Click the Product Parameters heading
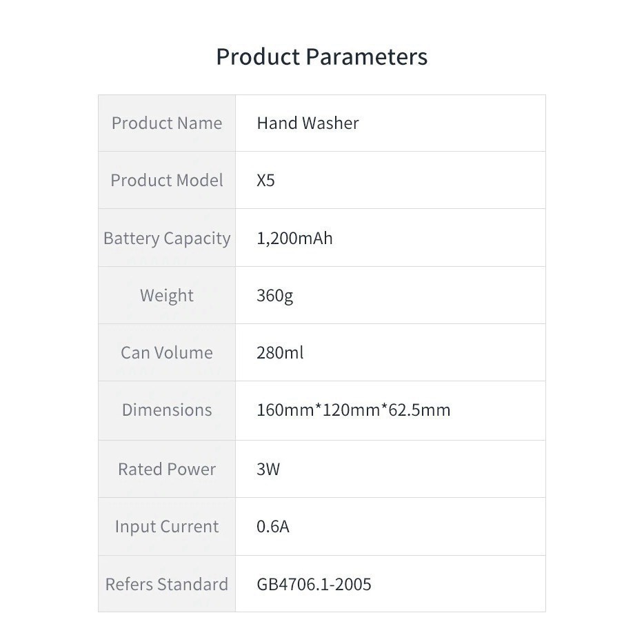 tap(321, 57)
